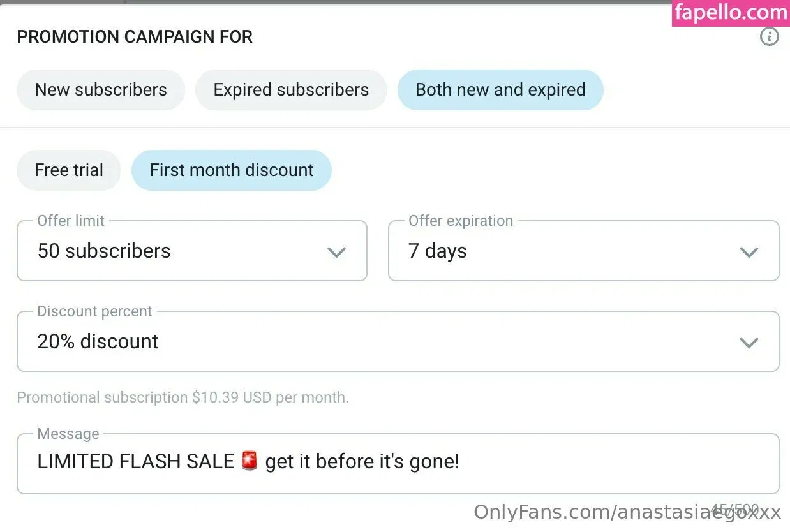Click the message character counter
The width and height of the screenshot is (790, 532).
[735, 510]
